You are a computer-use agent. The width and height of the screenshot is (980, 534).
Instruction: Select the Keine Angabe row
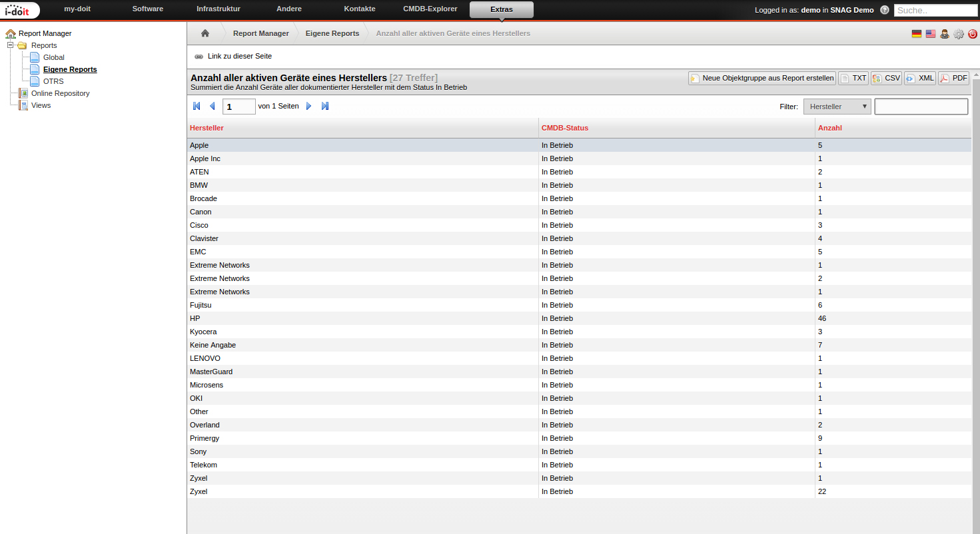pos(579,345)
